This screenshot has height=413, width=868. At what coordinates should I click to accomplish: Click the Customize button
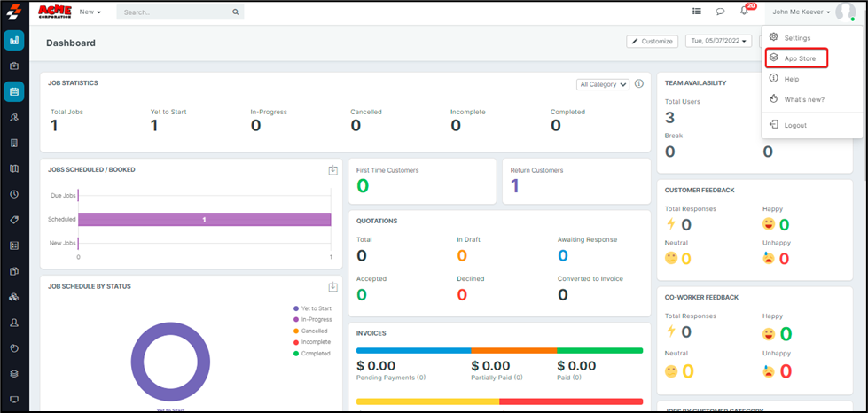(x=652, y=42)
